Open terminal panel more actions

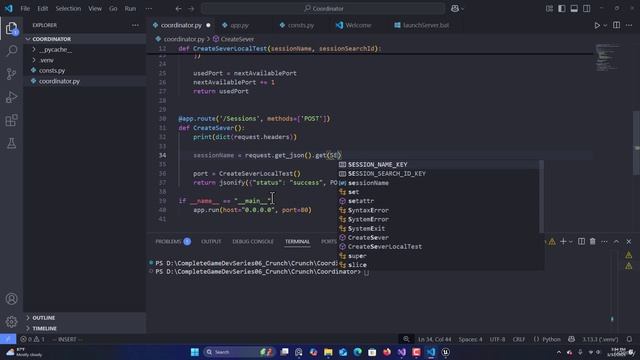pos(604,242)
